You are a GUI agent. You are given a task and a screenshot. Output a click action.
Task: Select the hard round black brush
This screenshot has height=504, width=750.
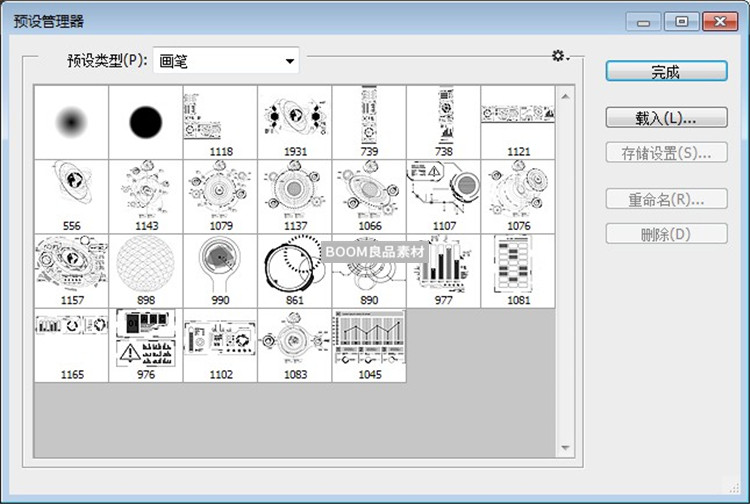pyautogui.click(x=145, y=122)
